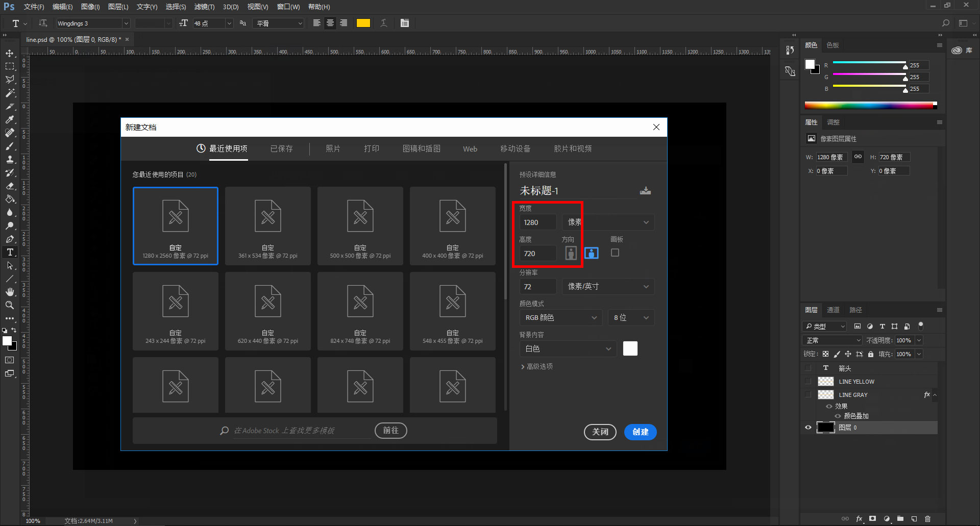Screen dimensions: 980x526
Task: Select the Eyedropper tool
Action: (x=10, y=119)
